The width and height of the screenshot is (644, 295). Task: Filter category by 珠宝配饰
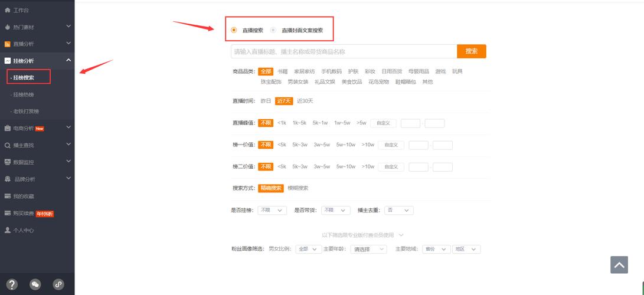coord(271,81)
